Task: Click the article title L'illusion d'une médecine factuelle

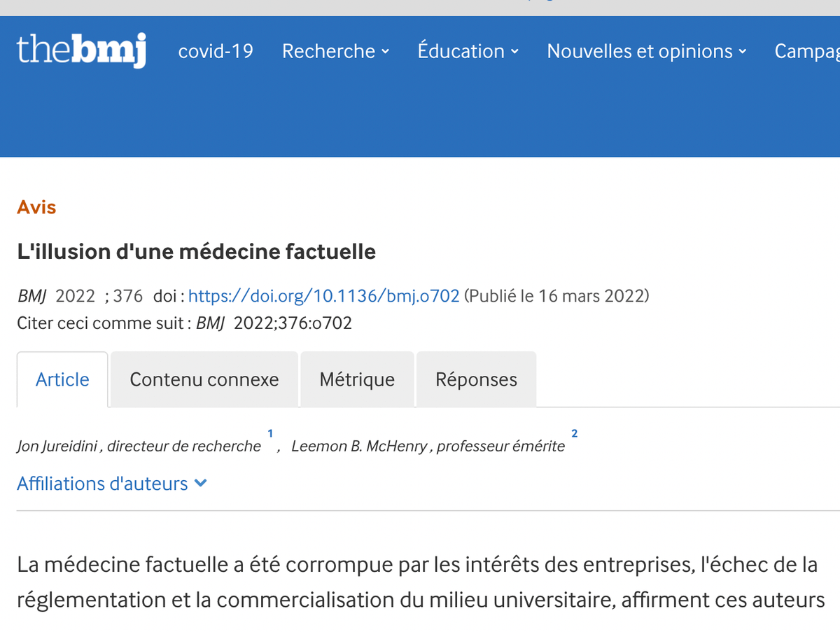Action: click(196, 251)
